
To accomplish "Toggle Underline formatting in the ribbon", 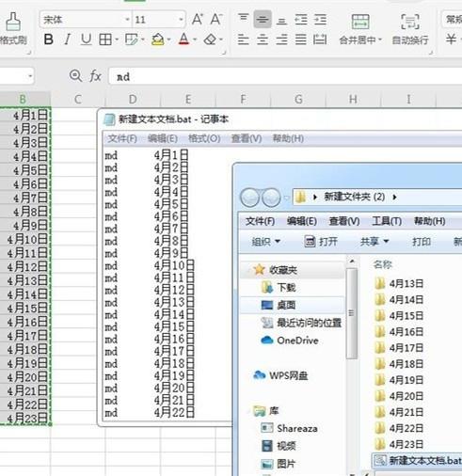I will [x=86, y=40].
